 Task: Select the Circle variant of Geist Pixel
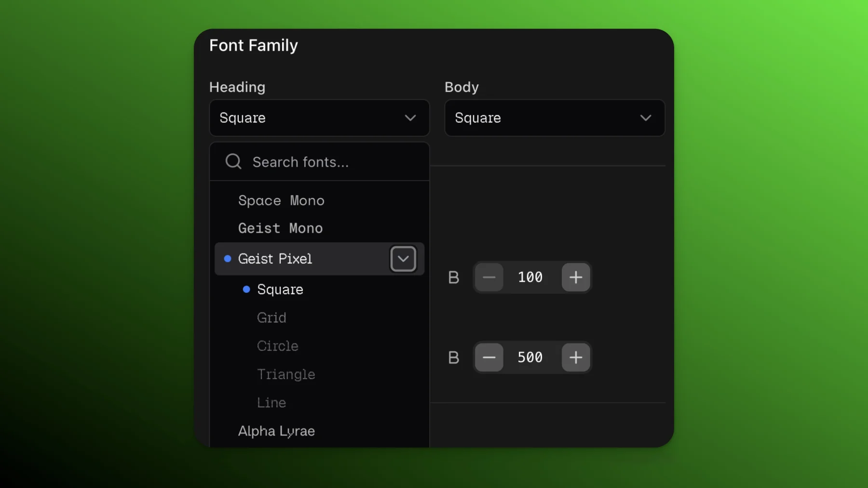277,345
